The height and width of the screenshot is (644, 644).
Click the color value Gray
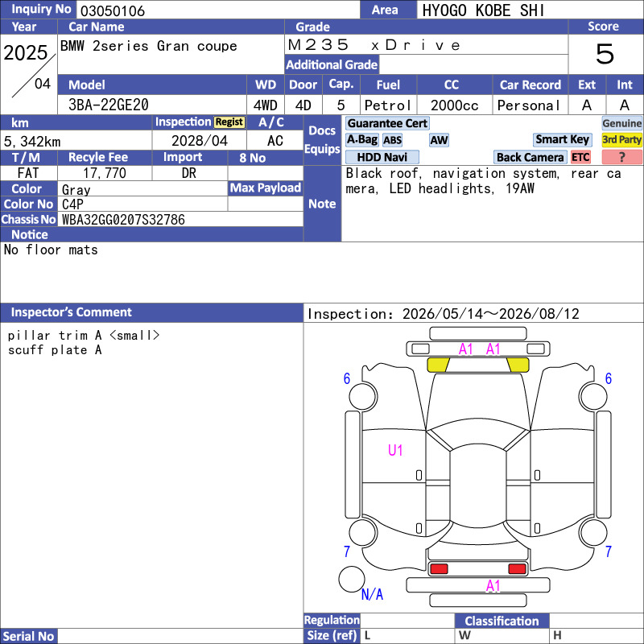(x=76, y=190)
